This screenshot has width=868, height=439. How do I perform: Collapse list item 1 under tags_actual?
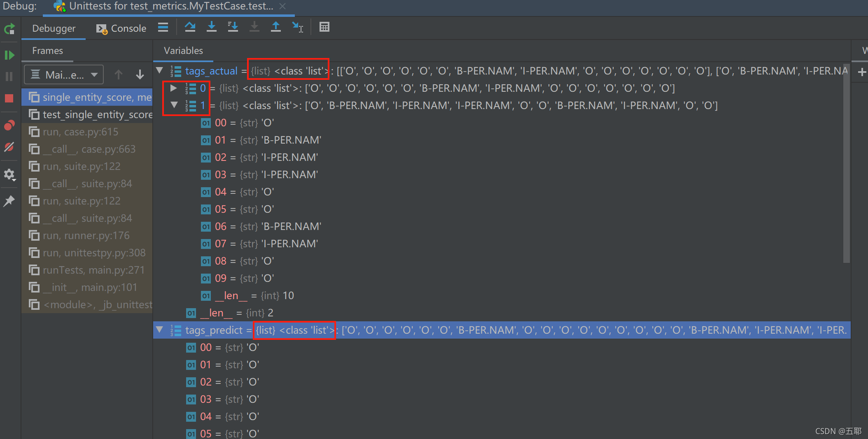click(x=174, y=105)
